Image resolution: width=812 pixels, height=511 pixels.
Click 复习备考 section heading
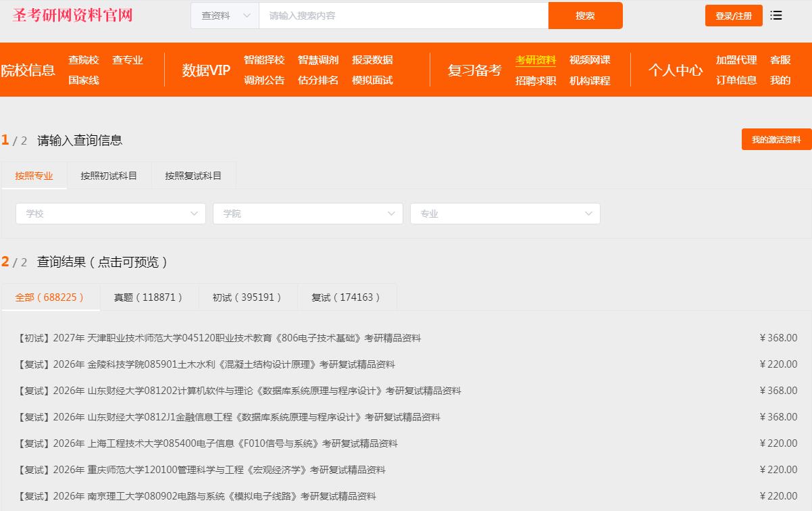[474, 70]
